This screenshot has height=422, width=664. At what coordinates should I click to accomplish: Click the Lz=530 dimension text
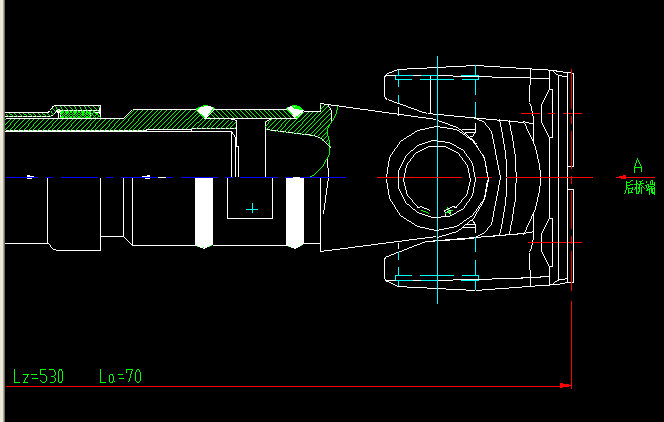tap(38, 377)
